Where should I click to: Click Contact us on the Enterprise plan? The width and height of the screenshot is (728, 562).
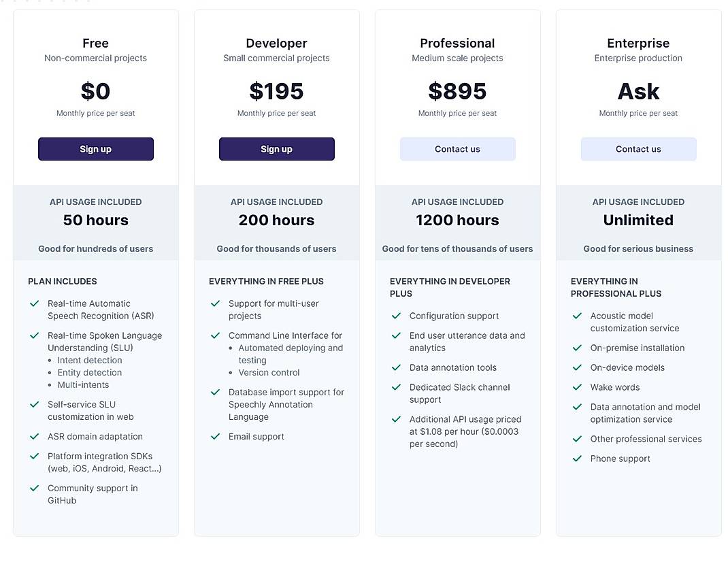(x=638, y=149)
